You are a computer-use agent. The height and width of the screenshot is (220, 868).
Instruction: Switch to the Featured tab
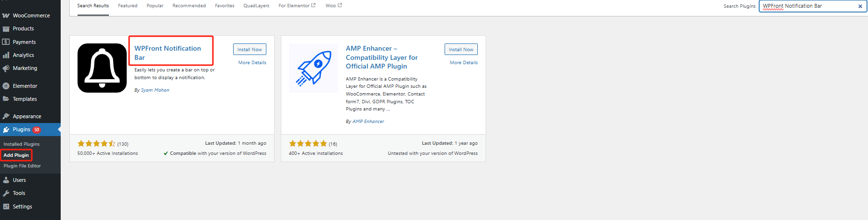pyautogui.click(x=128, y=6)
